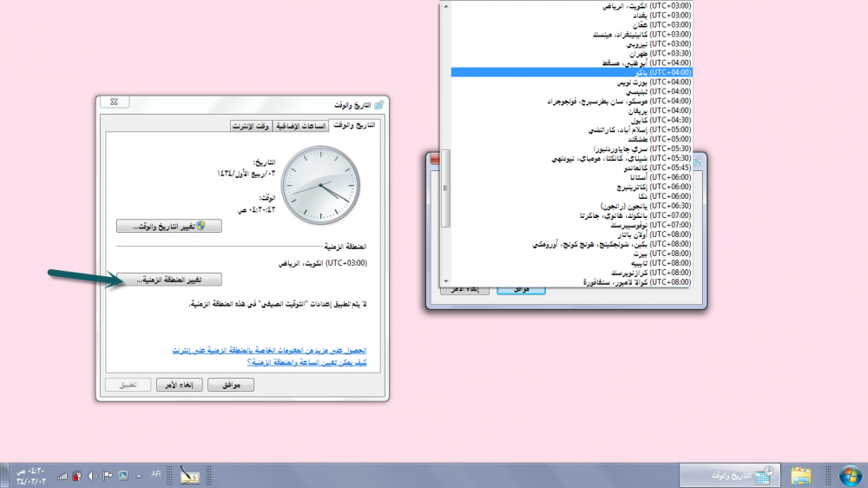Choose (UTC+03:00) بغداد from the list
Image resolution: width=868 pixels, height=488 pixels.
(x=570, y=15)
